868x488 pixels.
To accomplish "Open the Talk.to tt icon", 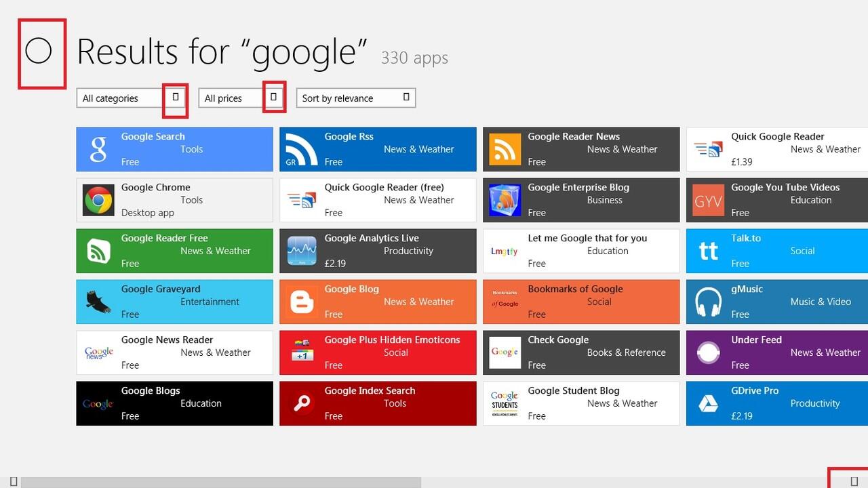I will (x=709, y=251).
